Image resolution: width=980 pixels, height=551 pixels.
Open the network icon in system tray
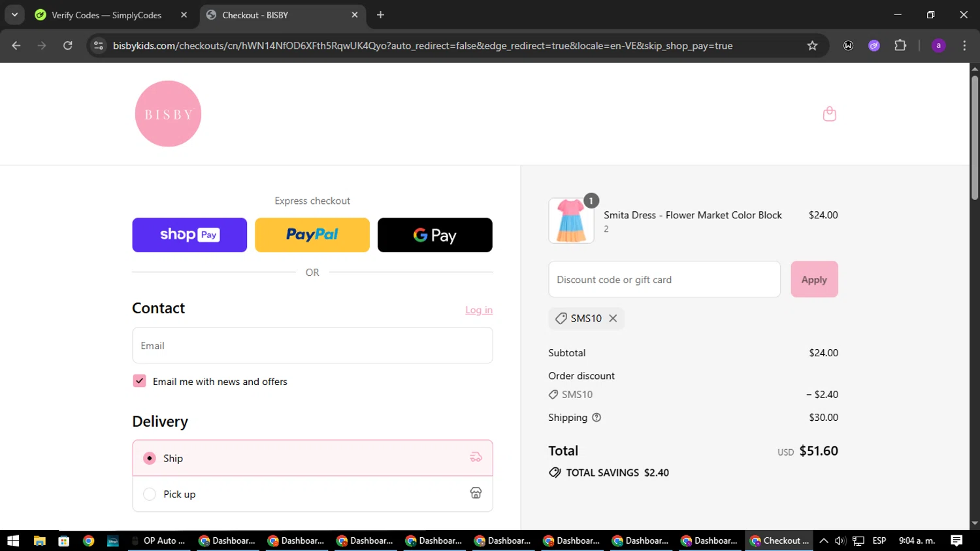point(858,541)
